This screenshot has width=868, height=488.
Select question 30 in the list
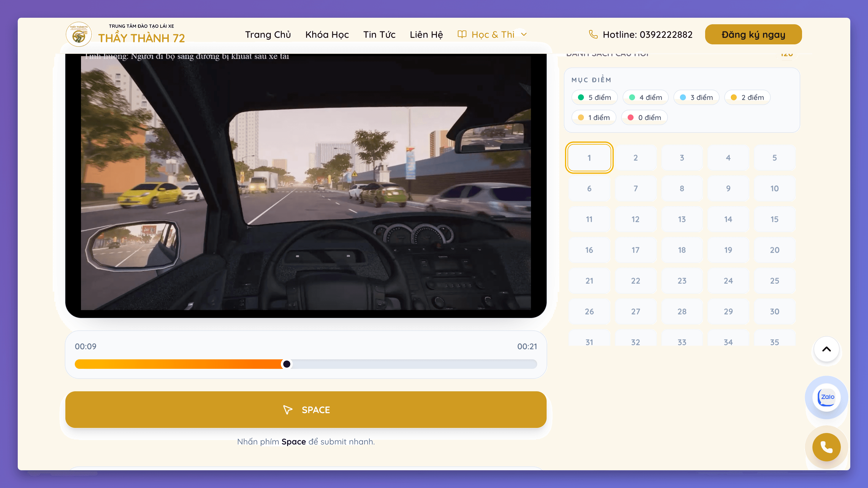[774, 311]
